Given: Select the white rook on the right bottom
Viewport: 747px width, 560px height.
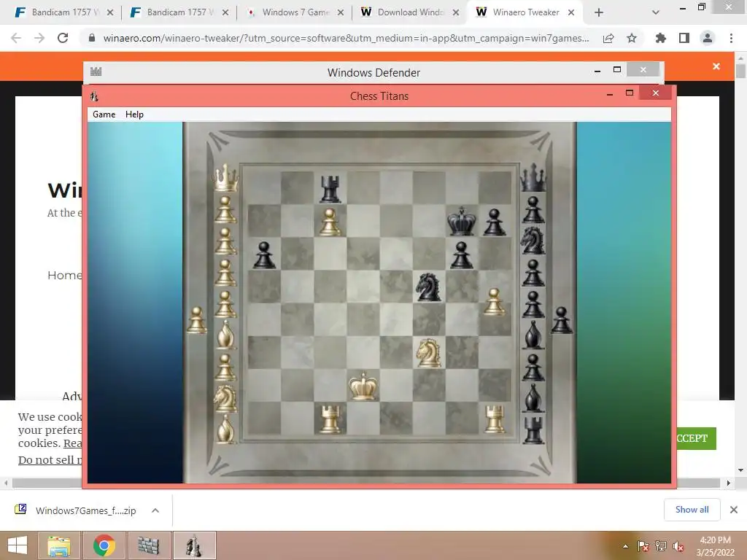Looking at the screenshot, I should (495, 419).
